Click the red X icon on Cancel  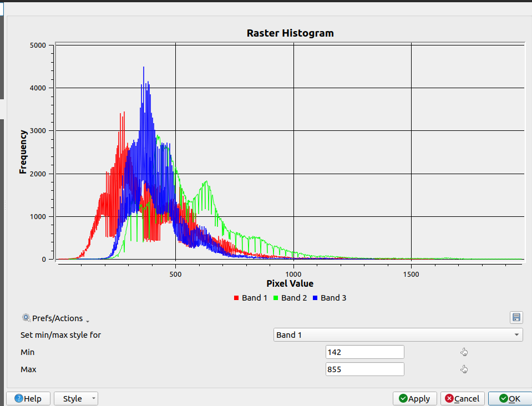pos(448,398)
